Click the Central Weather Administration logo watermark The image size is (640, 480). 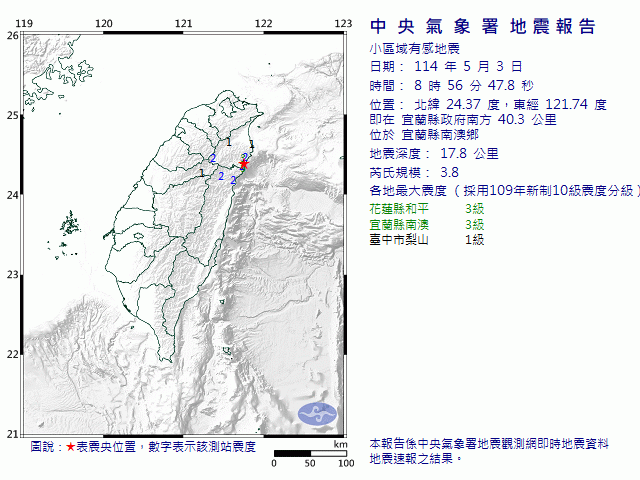(x=318, y=414)
